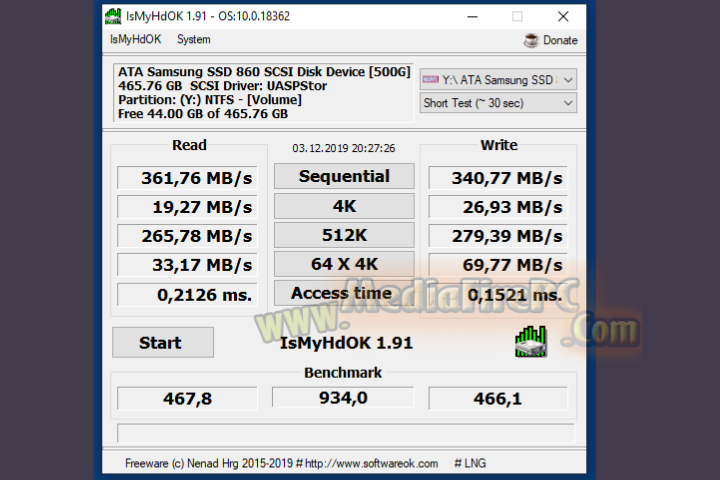This screenshot has height=480, width=720.
Task: Click the sequential read value 361,76 MB/s
Action: coord(187,178)
